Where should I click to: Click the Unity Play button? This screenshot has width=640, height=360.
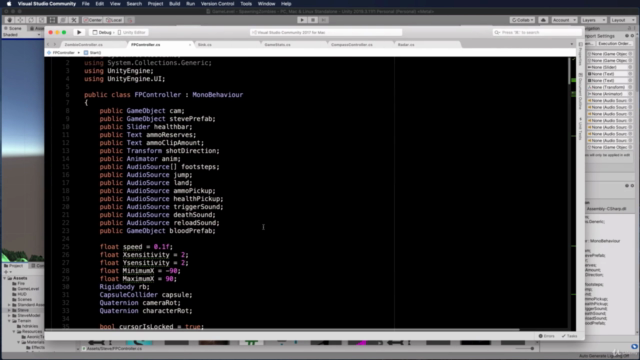302,20
